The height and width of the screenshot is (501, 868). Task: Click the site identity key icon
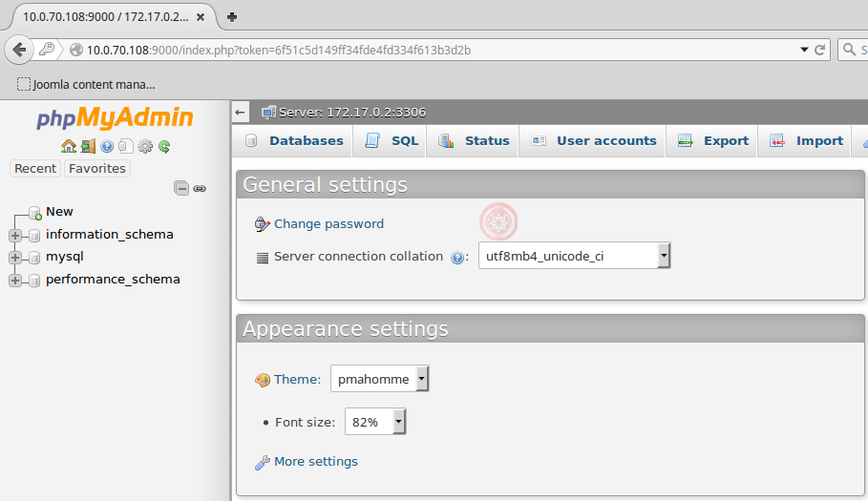coord(47,50)
